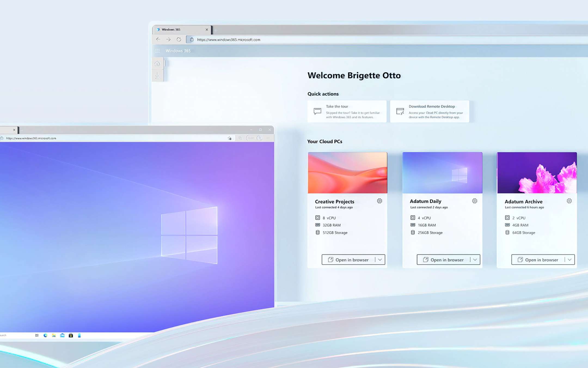
Task: Open Adatum Archive in browser
Action: [538, 260]
